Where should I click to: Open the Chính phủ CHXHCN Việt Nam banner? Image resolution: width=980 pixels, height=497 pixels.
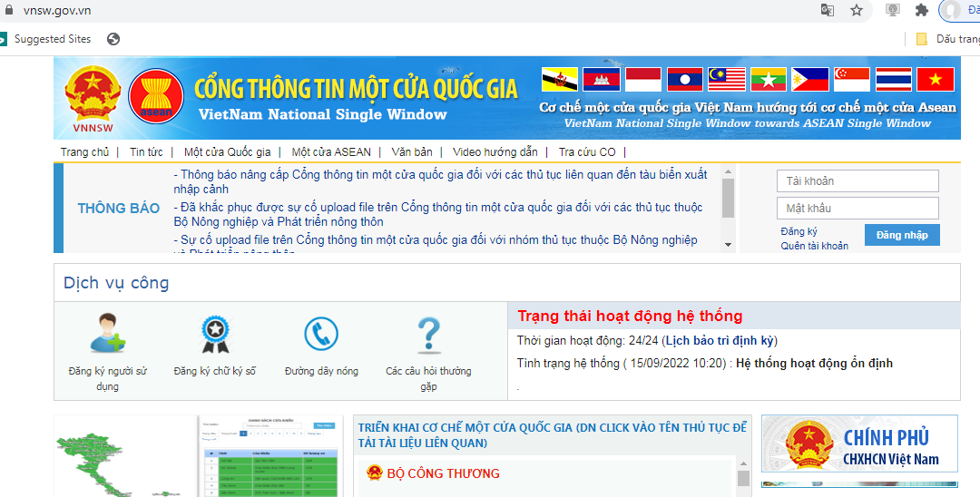pyautogui.click(x=859, y=443)
